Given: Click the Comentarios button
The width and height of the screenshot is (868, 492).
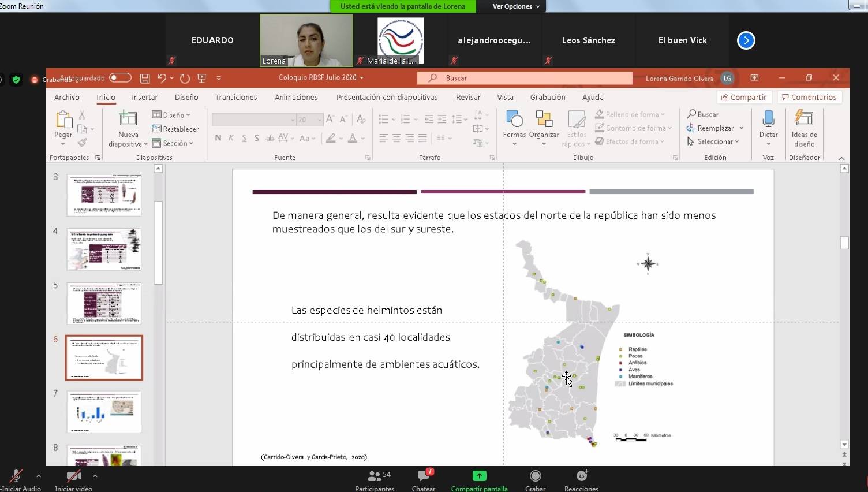Looking at the screenshot, I should click(809, 97).
